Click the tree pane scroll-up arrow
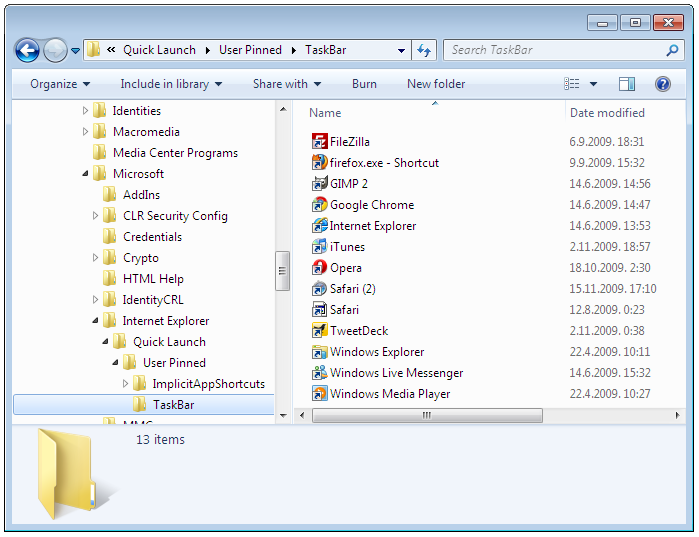Viewport: 699px width, 537px height. 283,109
